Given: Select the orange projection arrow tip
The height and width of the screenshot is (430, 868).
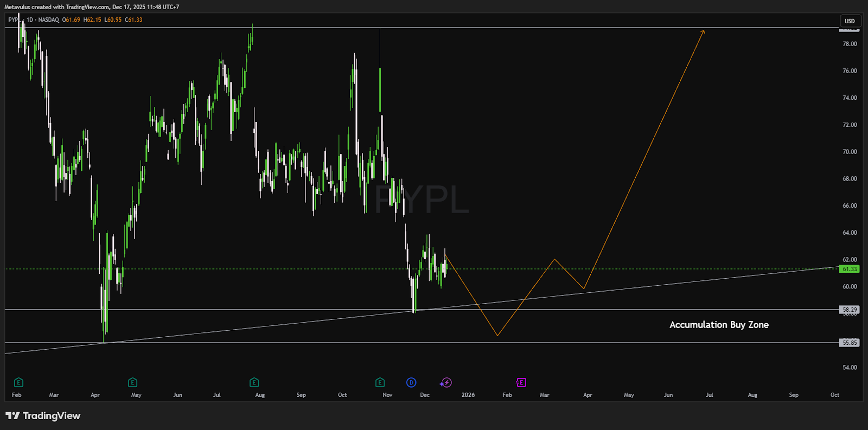Looking at the screenshot, I should click(704, 31).
